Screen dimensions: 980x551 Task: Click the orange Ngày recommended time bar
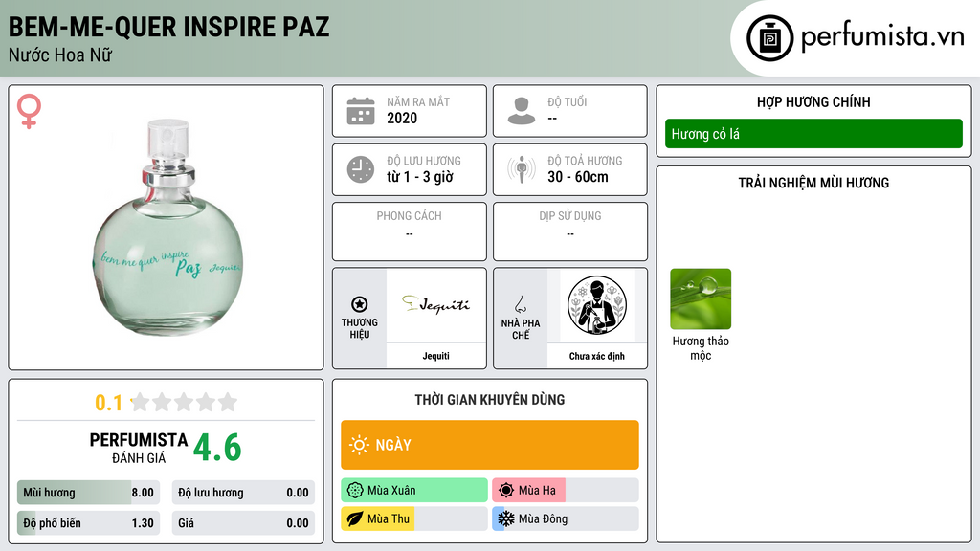(x=490, y=445)
